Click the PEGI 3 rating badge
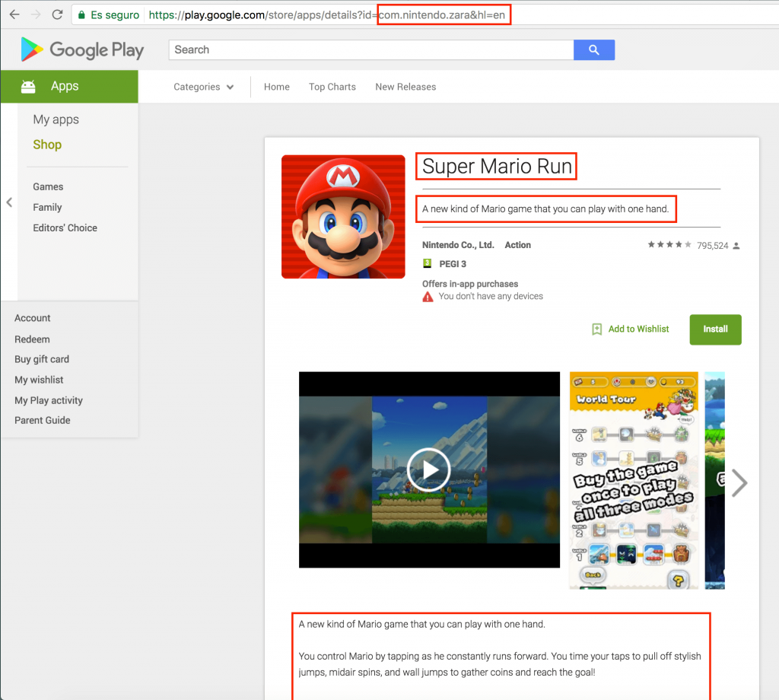Image resolution: width=779 pixels, height=700 pixels. (x=427, y=263)
